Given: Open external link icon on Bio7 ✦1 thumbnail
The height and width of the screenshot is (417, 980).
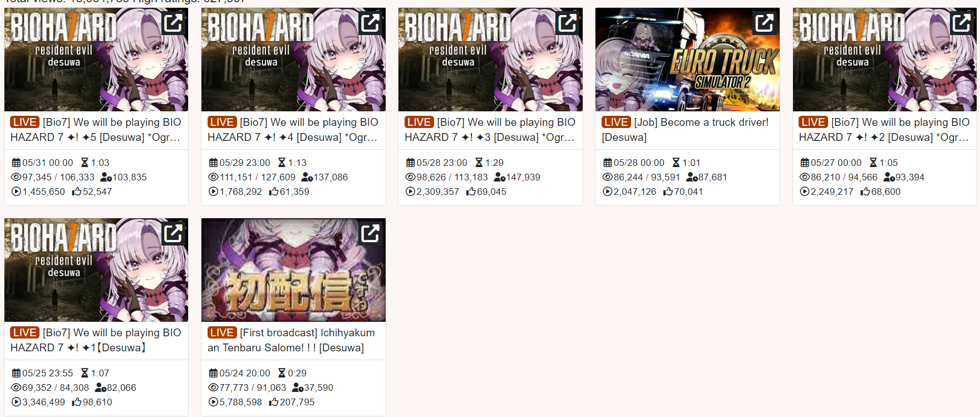Looking at the screenshot, I should 173,233.
